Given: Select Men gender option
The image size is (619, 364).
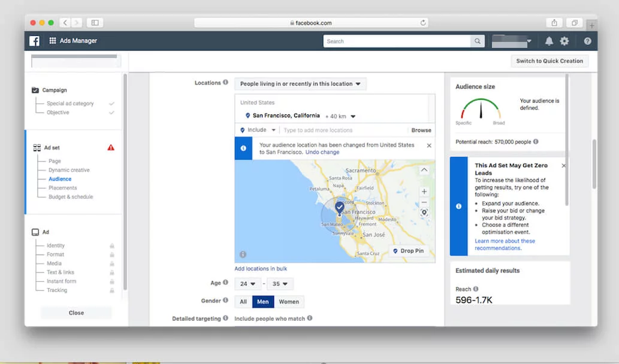Looking at the screenshot, I should pyautogui.click(x=263, y=302).
